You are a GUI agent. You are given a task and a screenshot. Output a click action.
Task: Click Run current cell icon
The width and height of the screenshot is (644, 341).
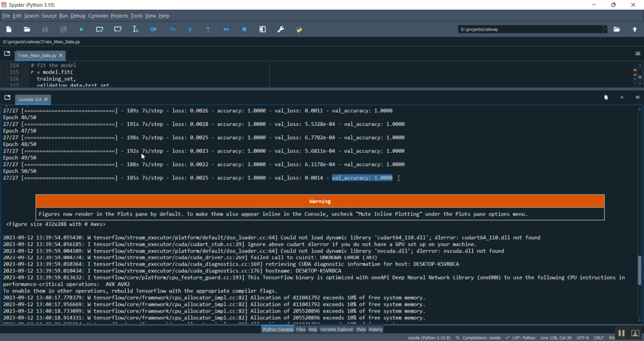100,29
